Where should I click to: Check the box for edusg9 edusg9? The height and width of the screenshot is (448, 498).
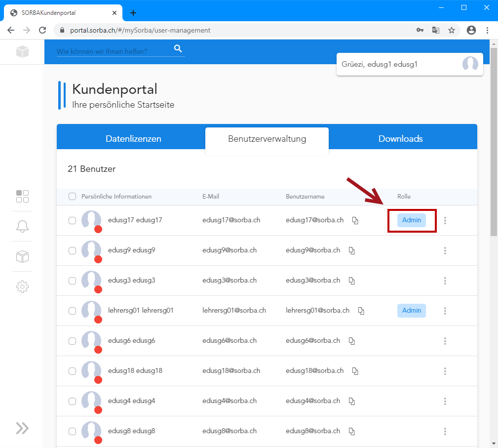[73, 251]
